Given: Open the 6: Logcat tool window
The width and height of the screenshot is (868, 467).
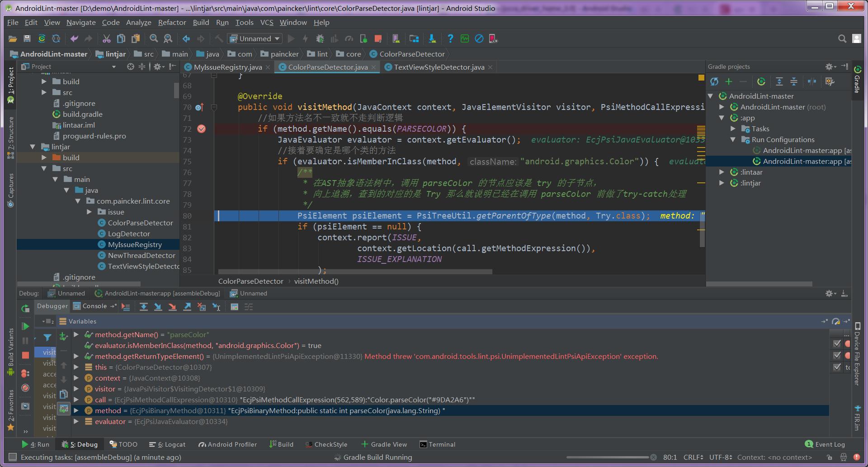Looking at the screenshot, I should click(x=166, y=445).
